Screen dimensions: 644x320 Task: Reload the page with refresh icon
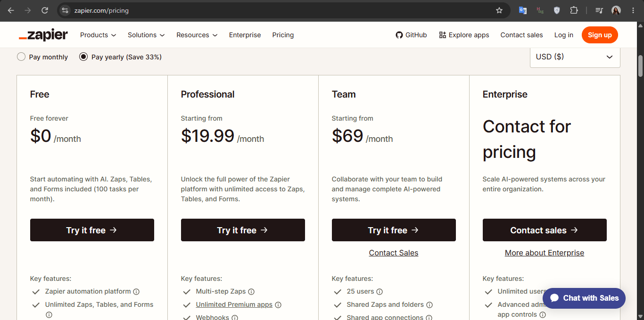45,10
